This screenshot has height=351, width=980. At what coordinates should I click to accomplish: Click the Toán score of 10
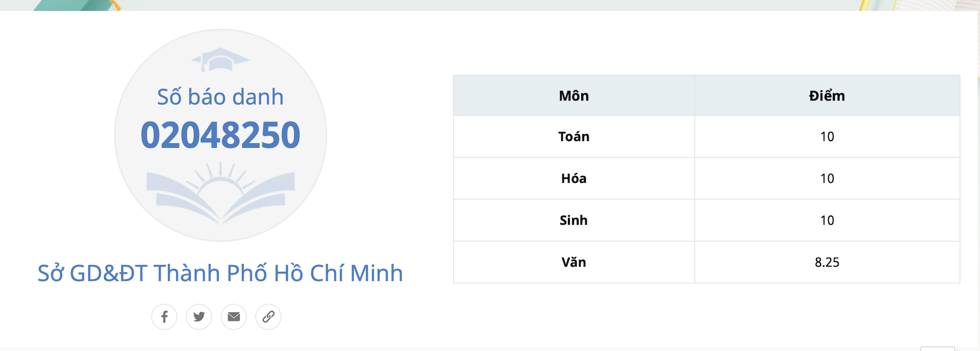827,136
